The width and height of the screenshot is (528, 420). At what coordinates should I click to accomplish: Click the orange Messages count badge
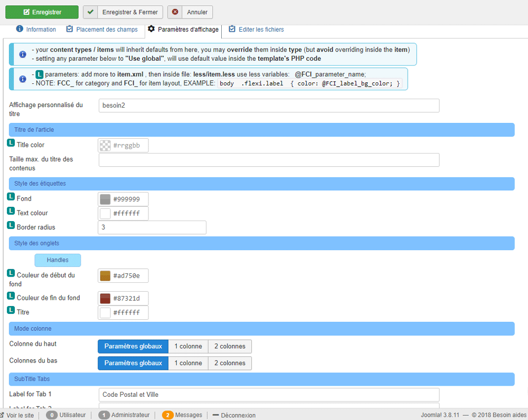(168, 415)
